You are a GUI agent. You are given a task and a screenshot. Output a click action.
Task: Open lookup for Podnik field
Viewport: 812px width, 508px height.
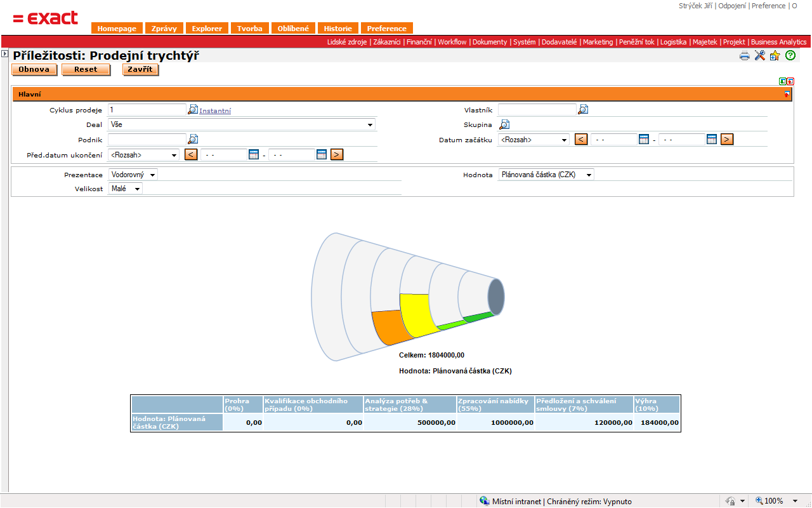tap(193, 139)
